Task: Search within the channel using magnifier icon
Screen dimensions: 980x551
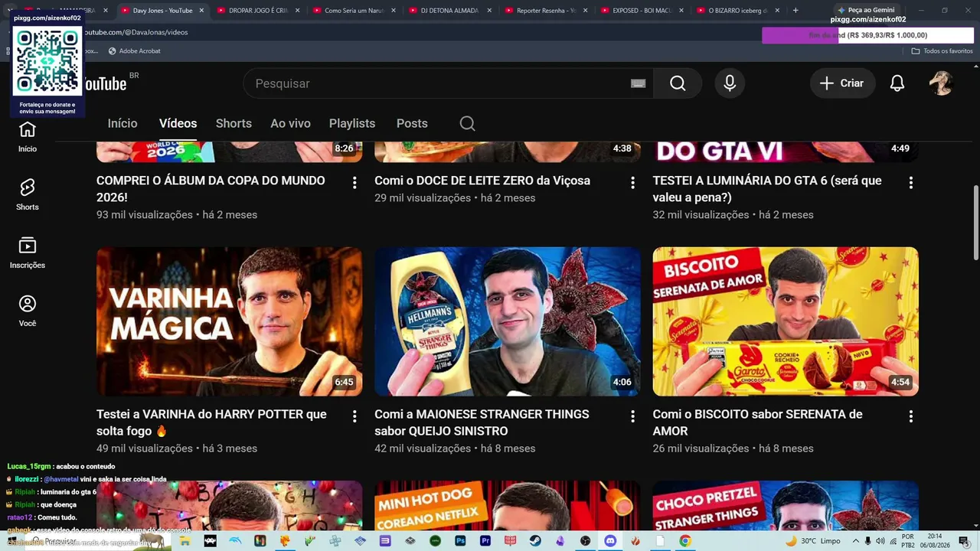Action: click(x=468, y=123)
